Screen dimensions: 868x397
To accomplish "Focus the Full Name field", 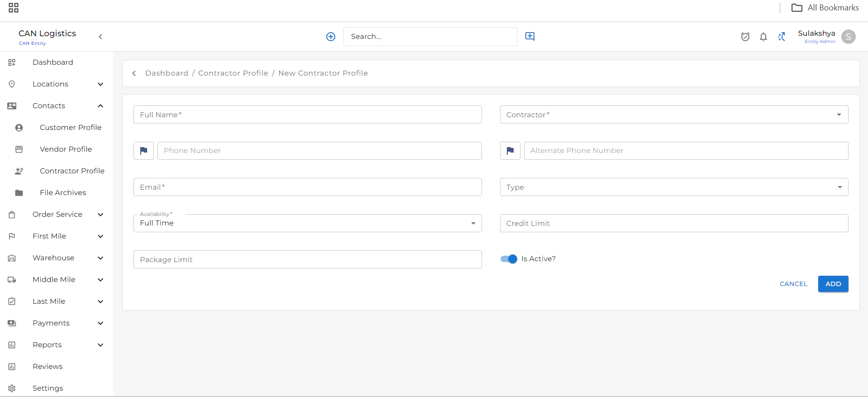I will 307,115.
